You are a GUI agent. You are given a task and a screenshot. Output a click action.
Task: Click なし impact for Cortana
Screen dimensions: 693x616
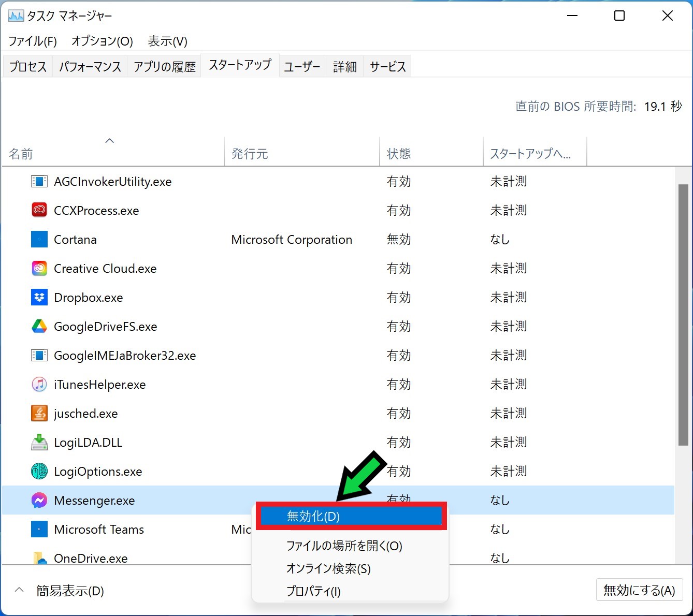click(500, 240)
